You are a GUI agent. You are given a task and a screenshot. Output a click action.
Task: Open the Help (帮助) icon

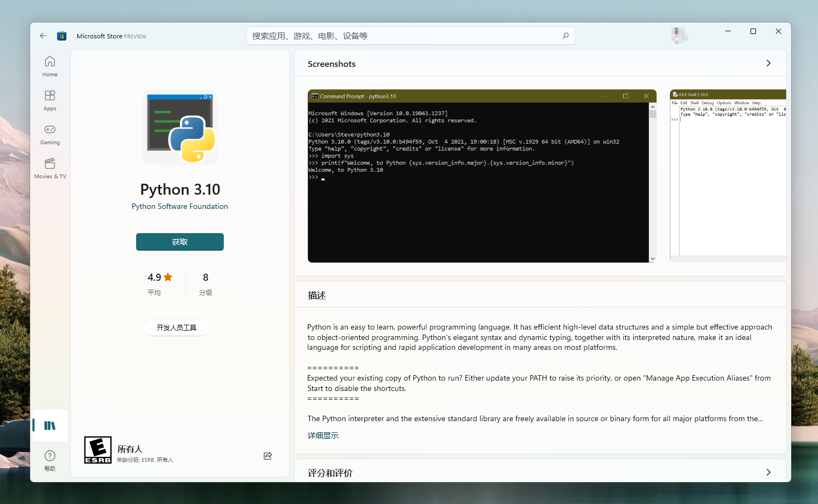[x=50, y=460]
